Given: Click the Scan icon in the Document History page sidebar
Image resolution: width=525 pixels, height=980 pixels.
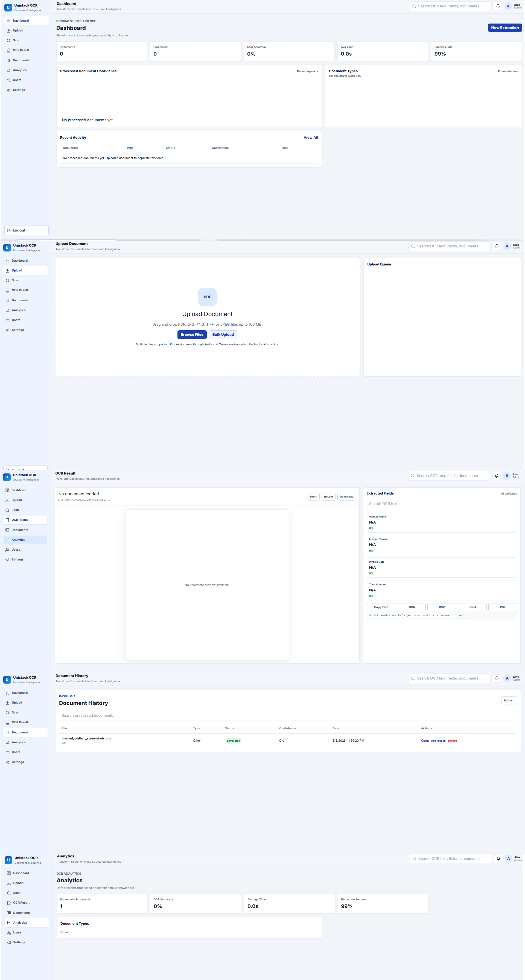Looking at the screenshot, I should (7, 713).
